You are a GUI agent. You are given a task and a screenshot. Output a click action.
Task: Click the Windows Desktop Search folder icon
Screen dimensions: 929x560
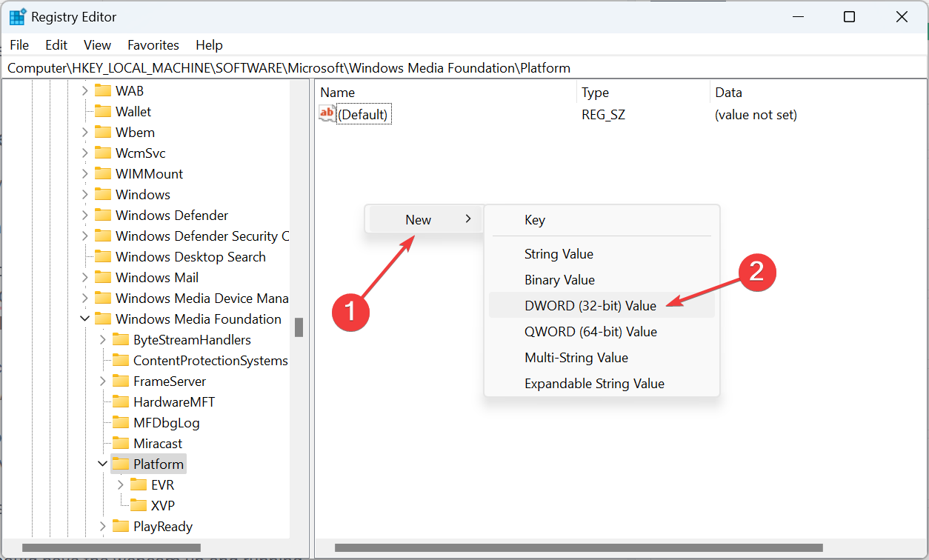tap(103, 257)
